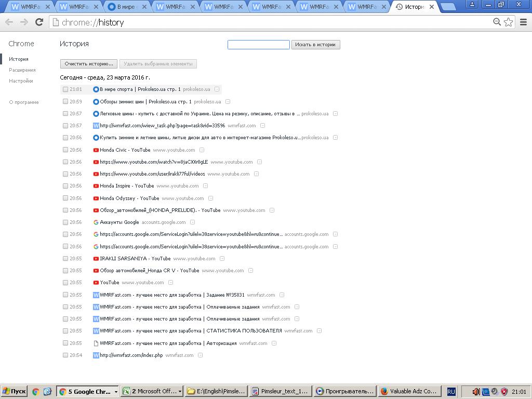Click YouTube favicon of 'IRAKLI SARSANIYA' entry
The height and width of the screenshot is (399, 532).
(x=96, y=259)
